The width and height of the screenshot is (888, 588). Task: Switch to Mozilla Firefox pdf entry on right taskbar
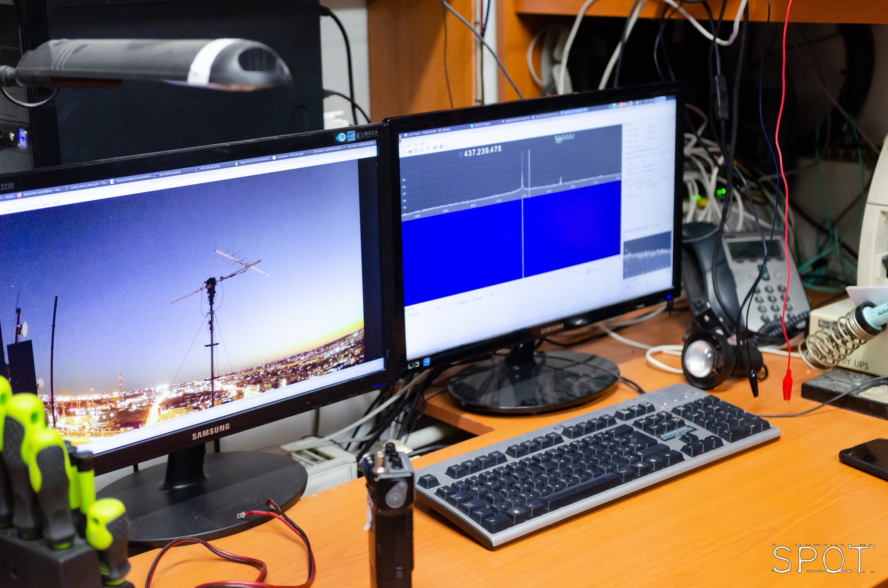point(420,134)
